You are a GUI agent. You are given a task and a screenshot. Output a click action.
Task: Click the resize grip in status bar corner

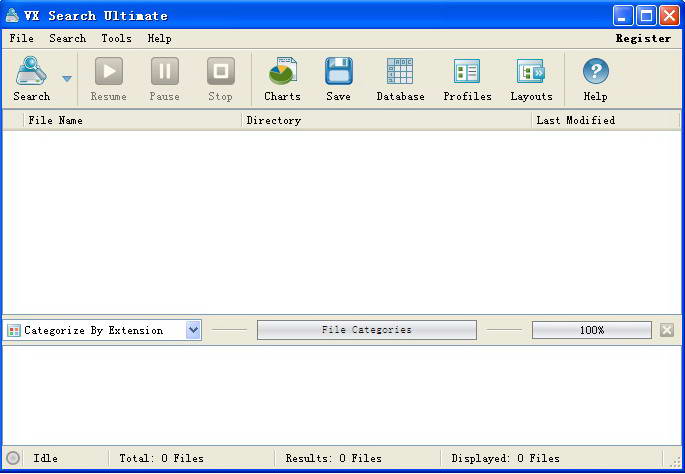coord(675,461)
